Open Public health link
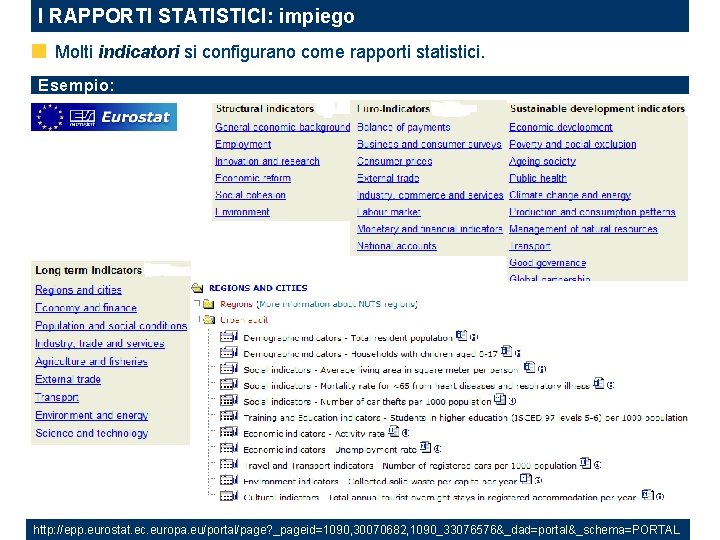The width and height of the screenshot is (720, 540). [x=538, y=178]
